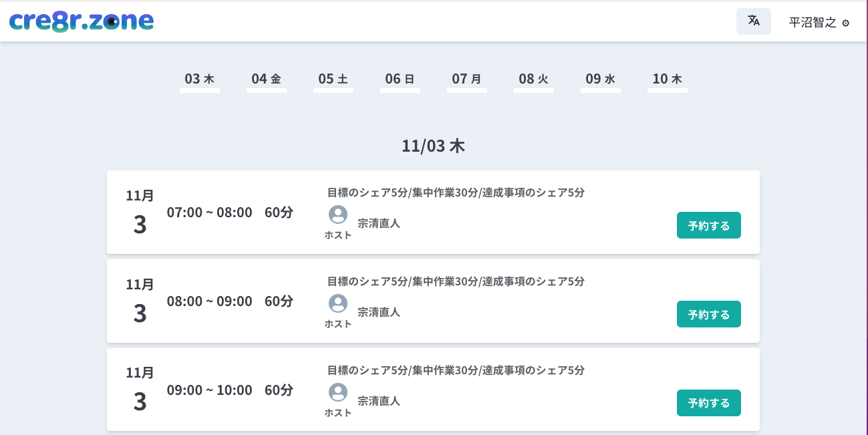The width and height of the screenshot is (868, 435).
Task: Click the 11/03 木 date heading
Action: [433, 146]
